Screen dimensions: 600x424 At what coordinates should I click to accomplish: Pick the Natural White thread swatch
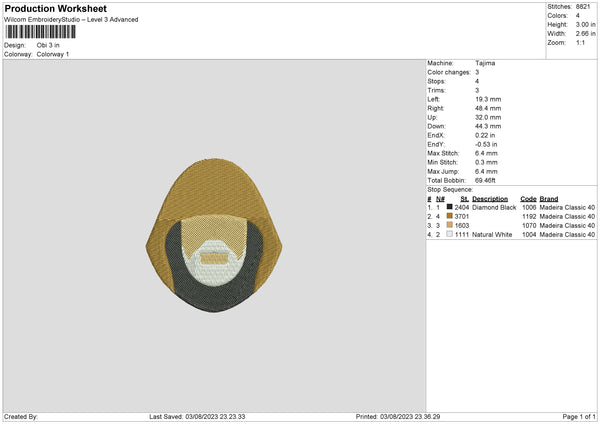click(449, 235)
